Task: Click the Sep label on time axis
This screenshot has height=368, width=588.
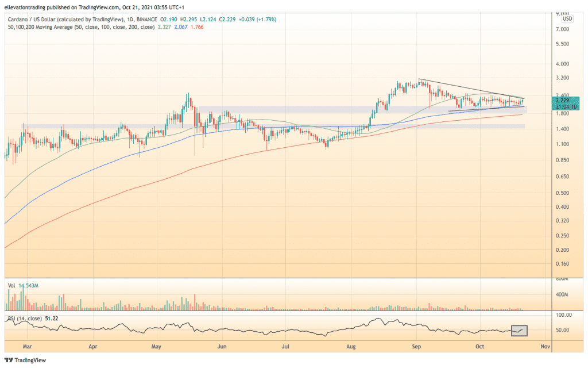Action: click(x=416, y=346)
